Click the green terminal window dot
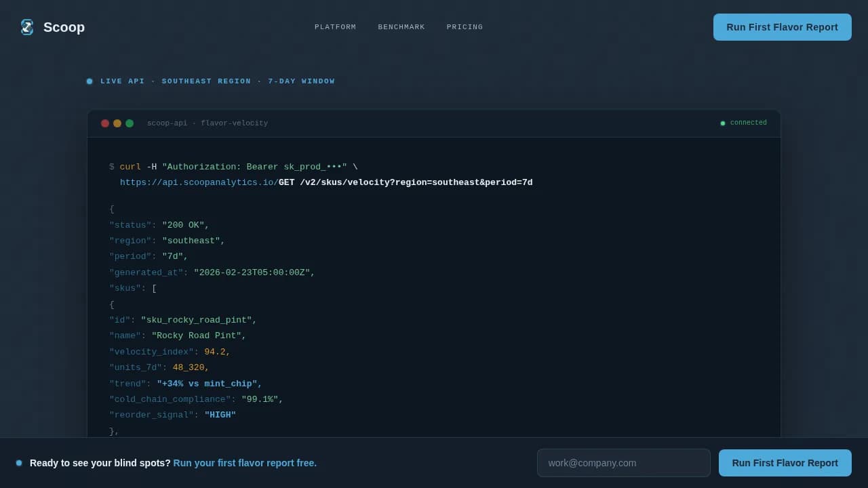 130,123
